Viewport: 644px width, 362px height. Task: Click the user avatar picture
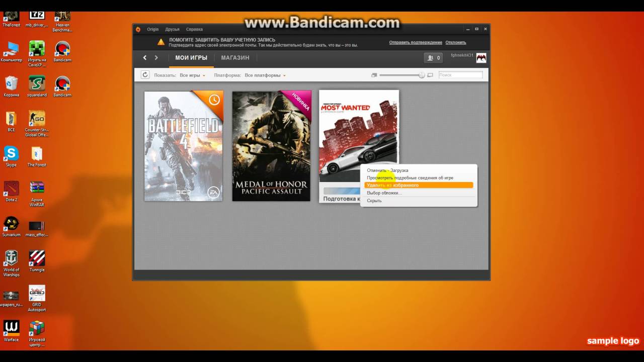click(x=481, y=58)
